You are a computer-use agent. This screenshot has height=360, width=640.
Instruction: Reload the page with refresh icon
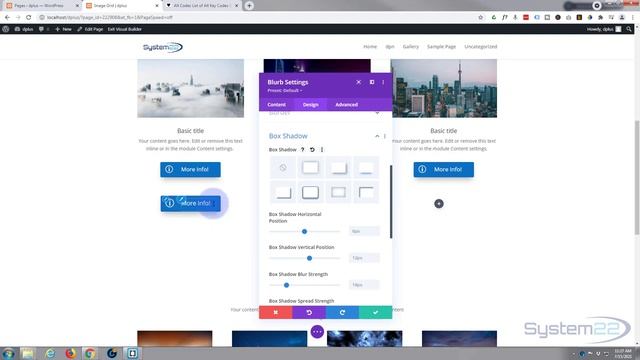[x=29, y=17]
